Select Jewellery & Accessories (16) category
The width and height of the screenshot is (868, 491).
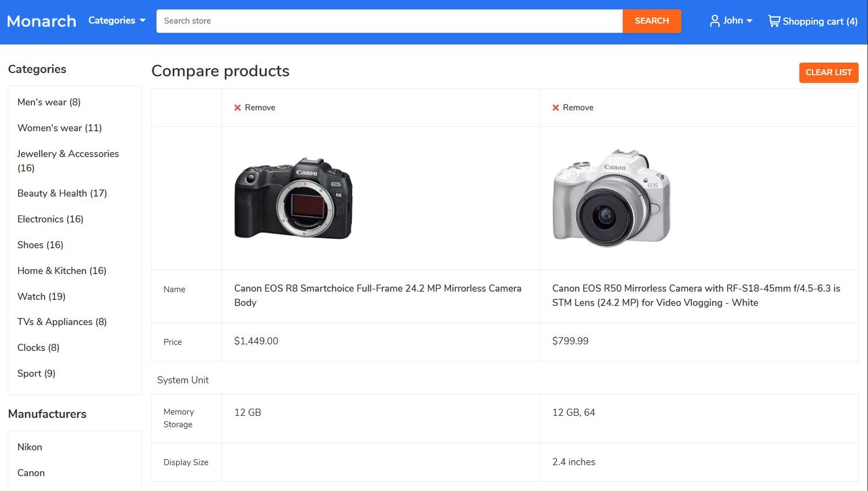pyautogui.click(x=68, y=161)
